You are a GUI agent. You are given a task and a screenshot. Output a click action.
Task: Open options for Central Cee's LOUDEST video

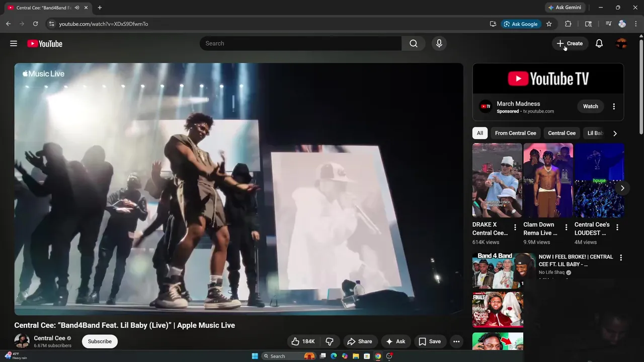617,228
